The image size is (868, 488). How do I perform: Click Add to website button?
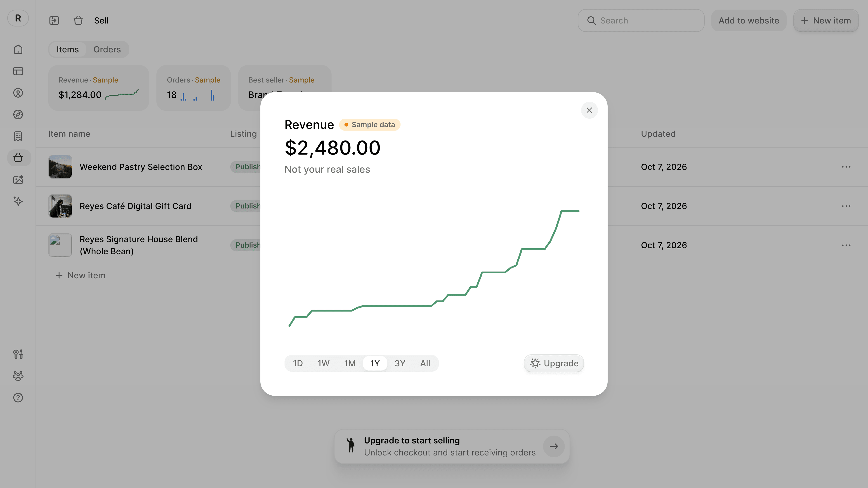[749, 21]
